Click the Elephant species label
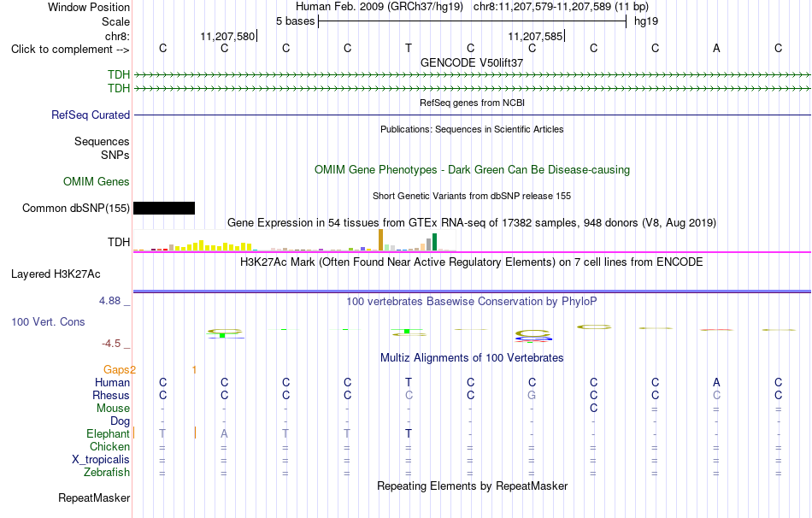 [108, 434]
